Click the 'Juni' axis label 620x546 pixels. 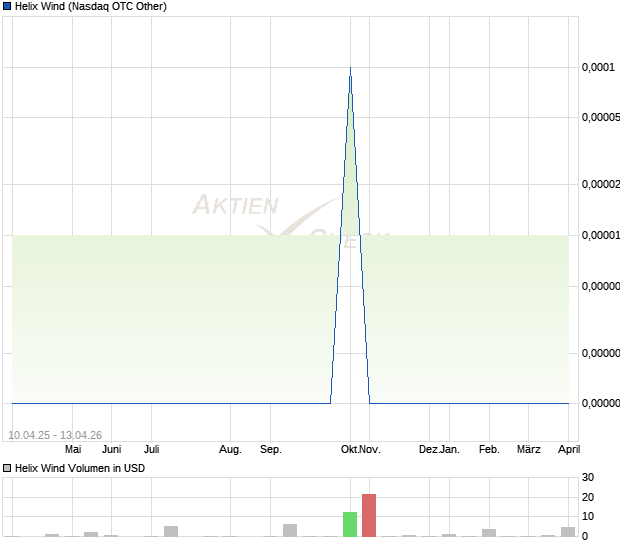(x=112, y=449)
